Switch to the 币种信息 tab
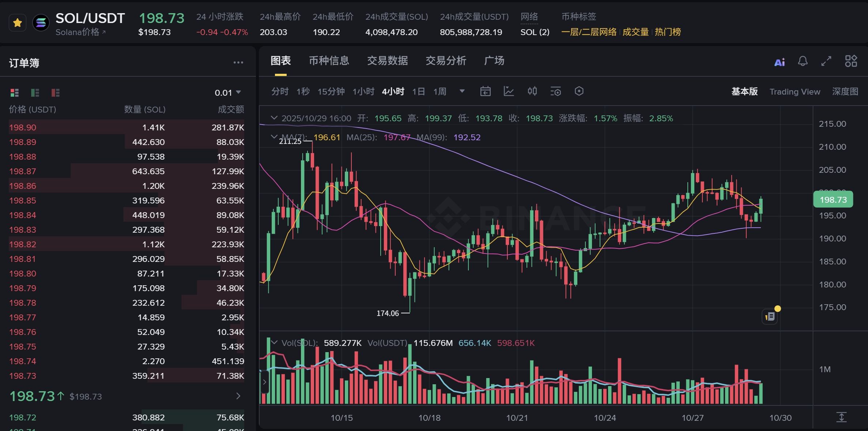 329,61
